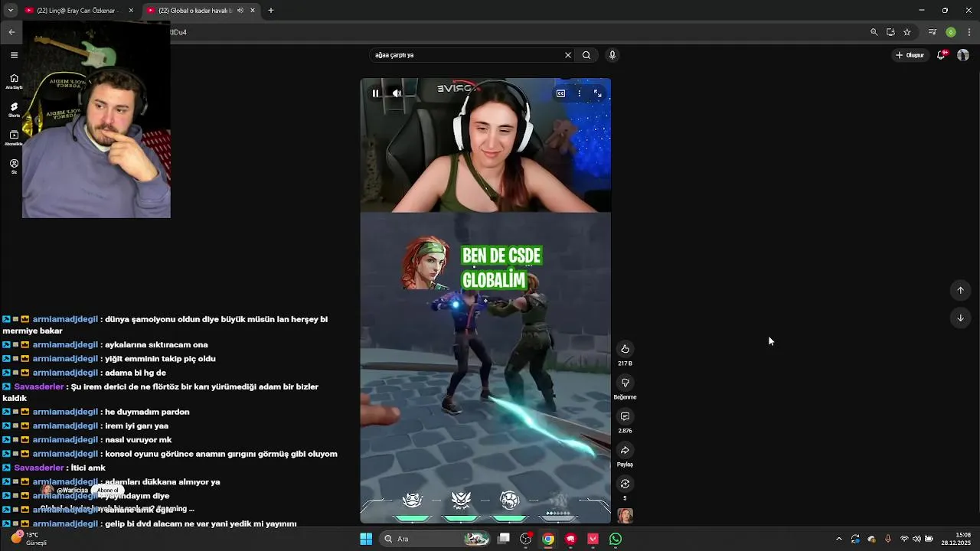Open YouTube notifications bell

(942, 55)
